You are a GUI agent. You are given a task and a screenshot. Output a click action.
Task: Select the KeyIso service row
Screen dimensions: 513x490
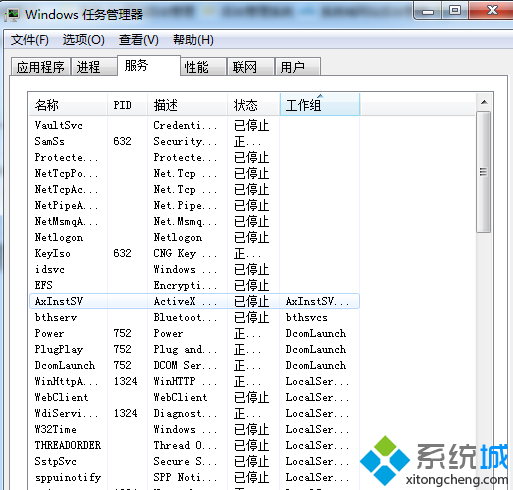194,253
